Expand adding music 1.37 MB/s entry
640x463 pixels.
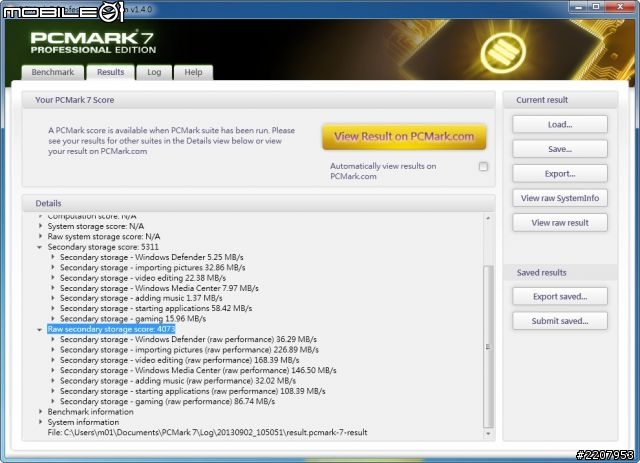pos(53,298)
